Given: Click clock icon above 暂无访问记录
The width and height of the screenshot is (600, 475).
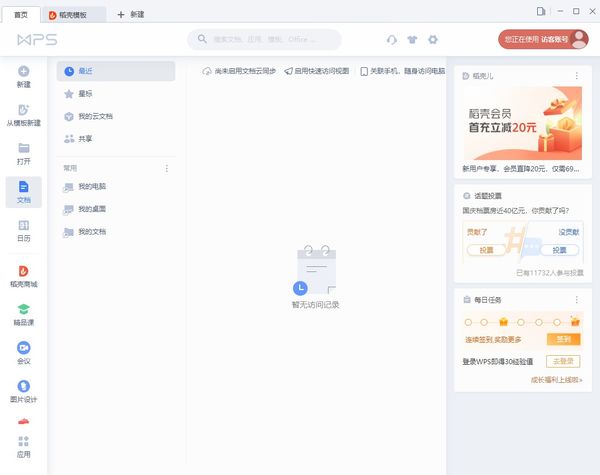Looking at the screenshot, I should 300,288.
